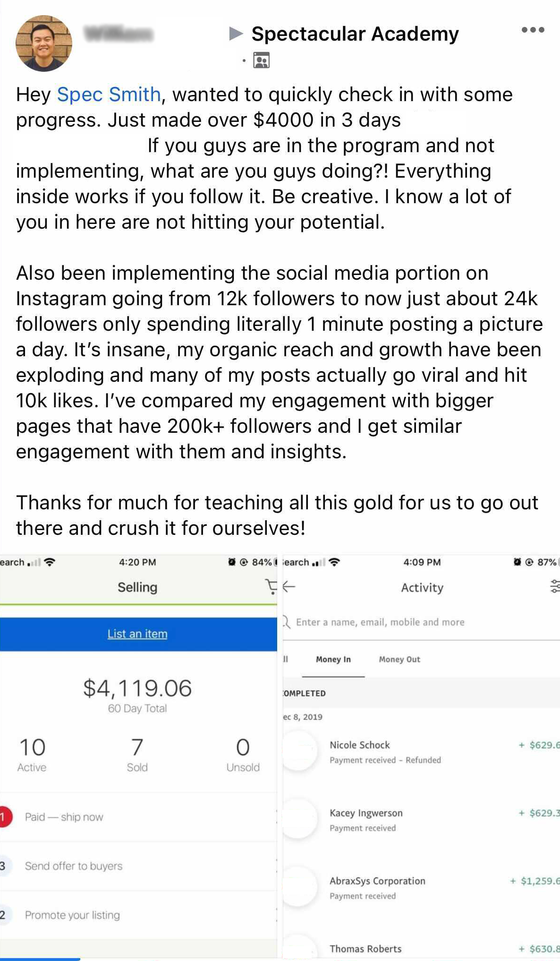Viewport: 560px width, 961px height.
Task: Open the Spectacular Academy group link
Action: (355, 34)
